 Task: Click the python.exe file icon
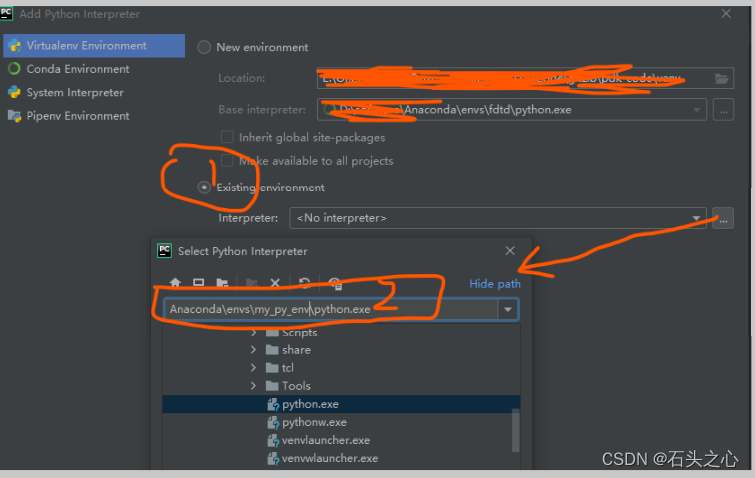coord(273,404)
